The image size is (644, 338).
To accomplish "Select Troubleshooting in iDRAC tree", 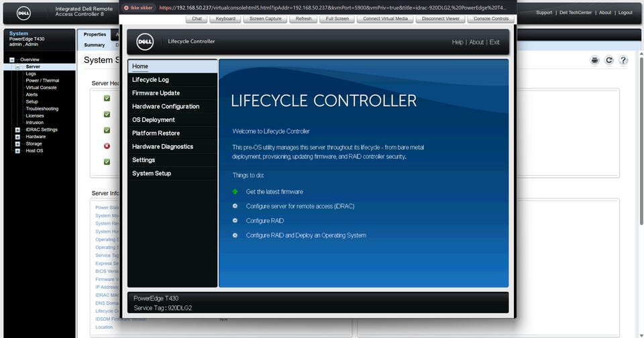I will point(42,109).
